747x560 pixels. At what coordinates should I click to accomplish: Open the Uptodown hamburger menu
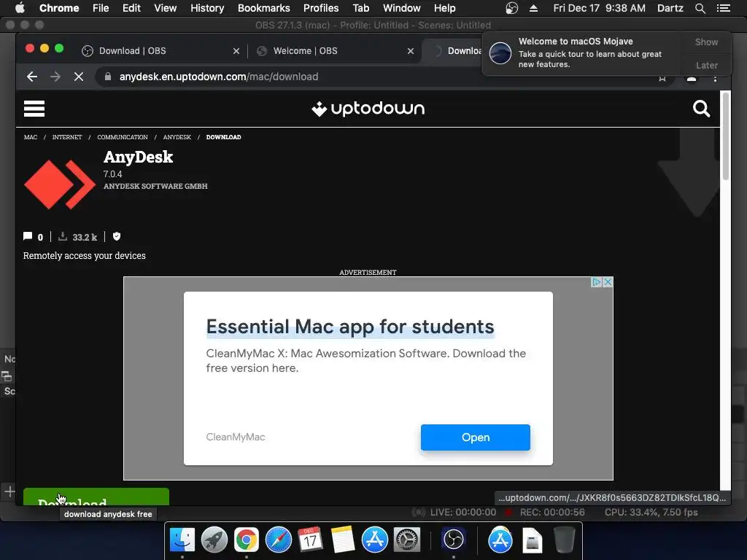pos(34,109)
